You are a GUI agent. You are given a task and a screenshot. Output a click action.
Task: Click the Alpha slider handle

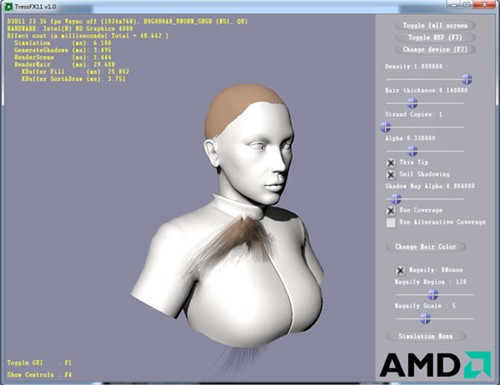(412, 151)
